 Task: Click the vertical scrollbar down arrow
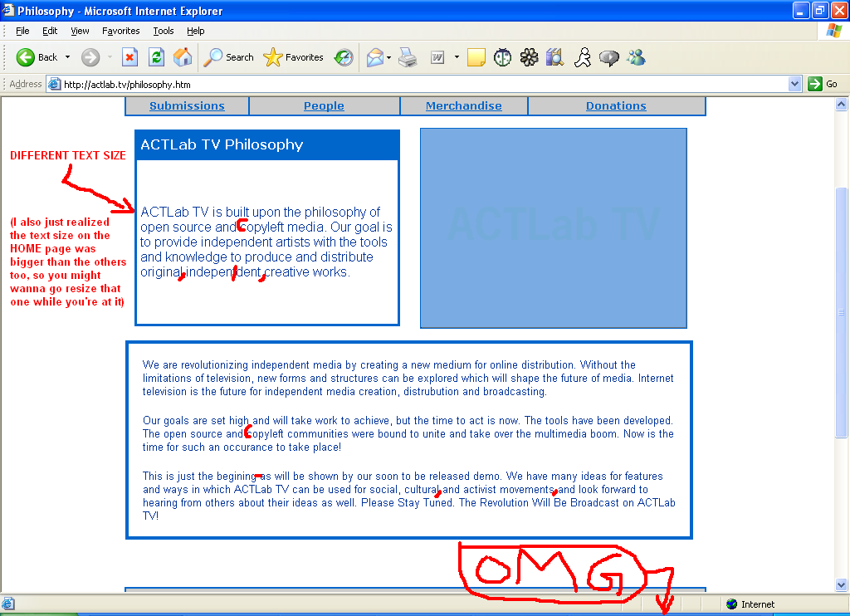point(842,584)
